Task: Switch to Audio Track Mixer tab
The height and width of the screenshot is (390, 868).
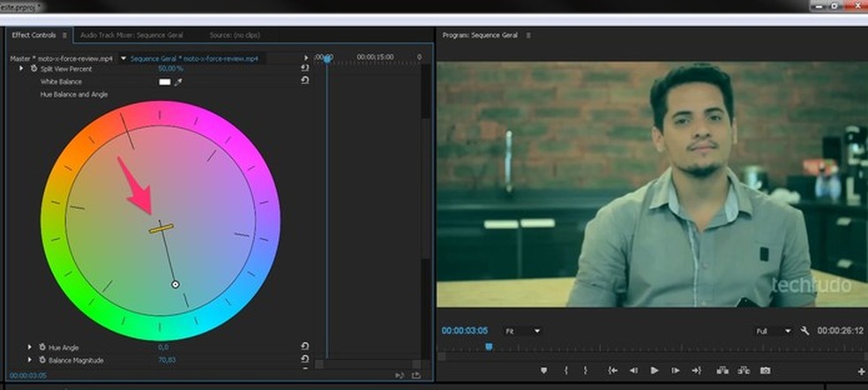Action: coord(131,35)
